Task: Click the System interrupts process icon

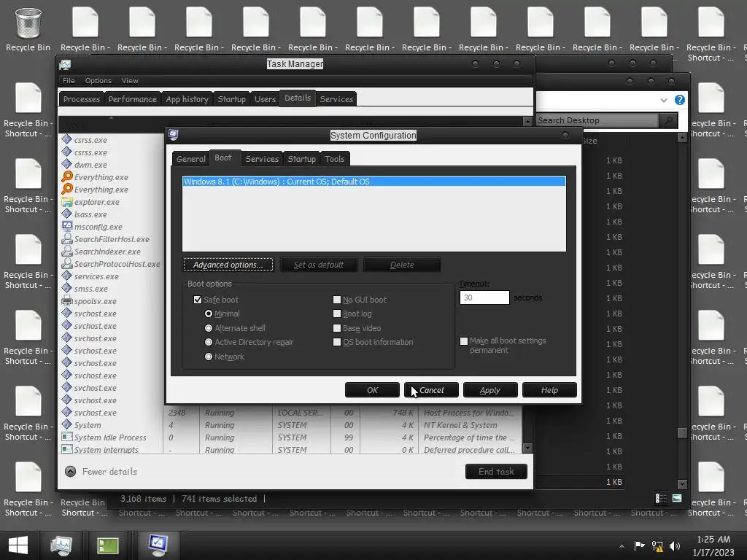Action: [66, 449]
